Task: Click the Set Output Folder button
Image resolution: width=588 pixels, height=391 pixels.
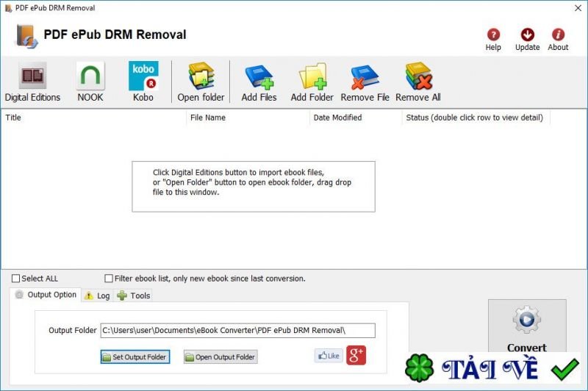Action: coord(135,357)
